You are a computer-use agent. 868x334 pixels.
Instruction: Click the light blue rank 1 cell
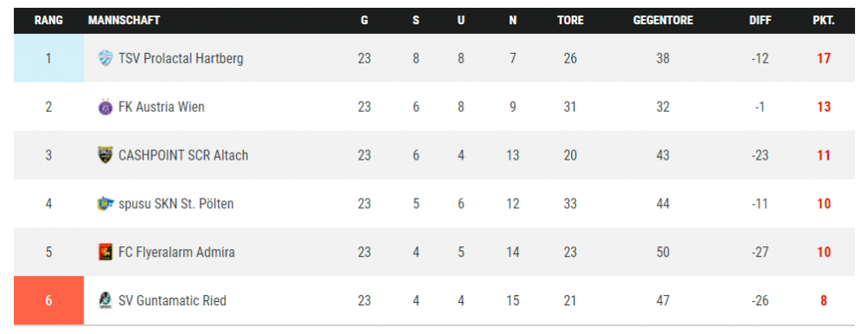[x=49, y=58]
